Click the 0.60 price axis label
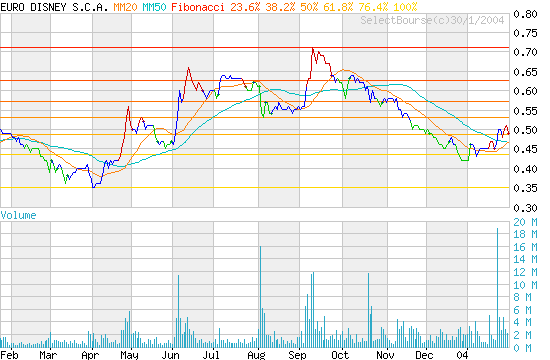Image resolution: width=550 pixels, height=360 pixels. pos(525,91)
